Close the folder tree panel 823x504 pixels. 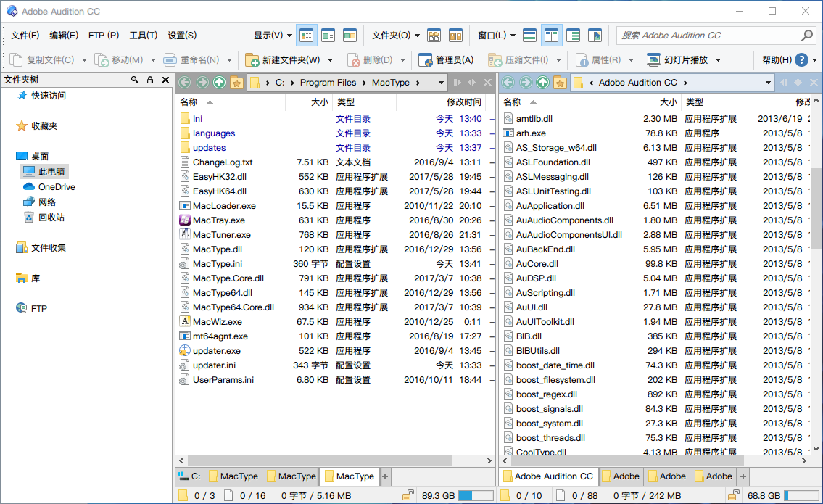pos(165,80)
